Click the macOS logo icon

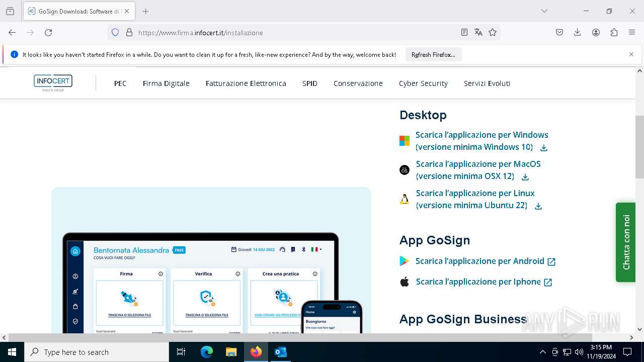tap(405, 170)
